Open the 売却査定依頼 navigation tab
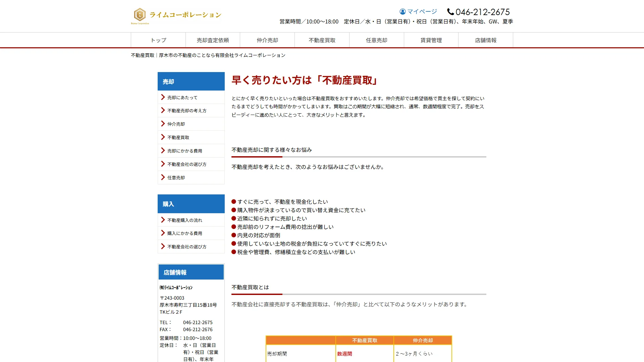Screen dimensions: 644x362 (x=213, y=40)
